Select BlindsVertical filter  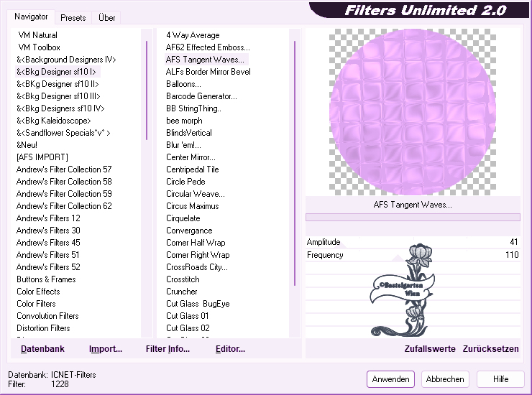pyautogui.click(x=189, y=133)
